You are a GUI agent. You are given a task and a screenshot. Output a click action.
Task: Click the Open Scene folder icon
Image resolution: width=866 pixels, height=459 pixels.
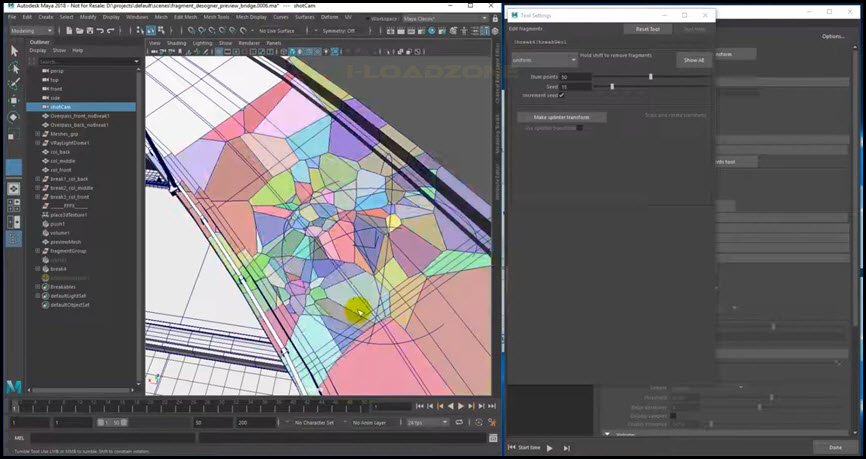81,31
